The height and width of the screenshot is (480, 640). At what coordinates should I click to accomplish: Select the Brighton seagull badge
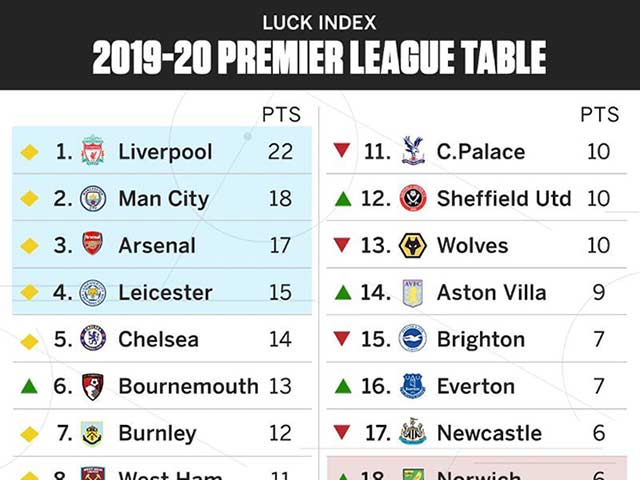(x=412, y=339)
